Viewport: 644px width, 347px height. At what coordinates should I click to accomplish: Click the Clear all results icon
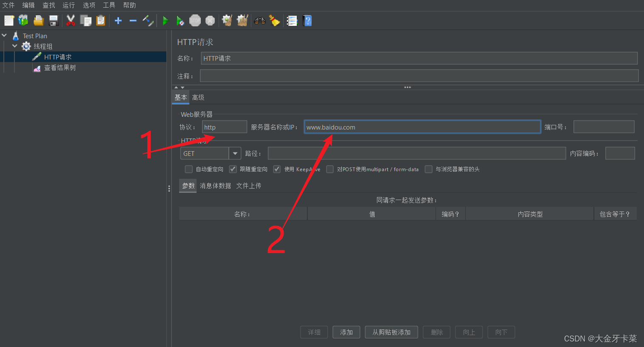point(242,20)
